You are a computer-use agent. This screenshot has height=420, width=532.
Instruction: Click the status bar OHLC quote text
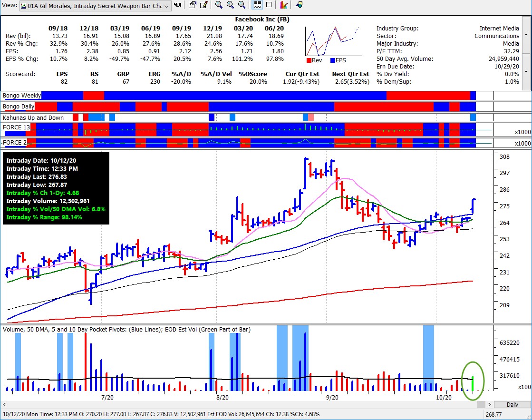click(x=161, y=414)
